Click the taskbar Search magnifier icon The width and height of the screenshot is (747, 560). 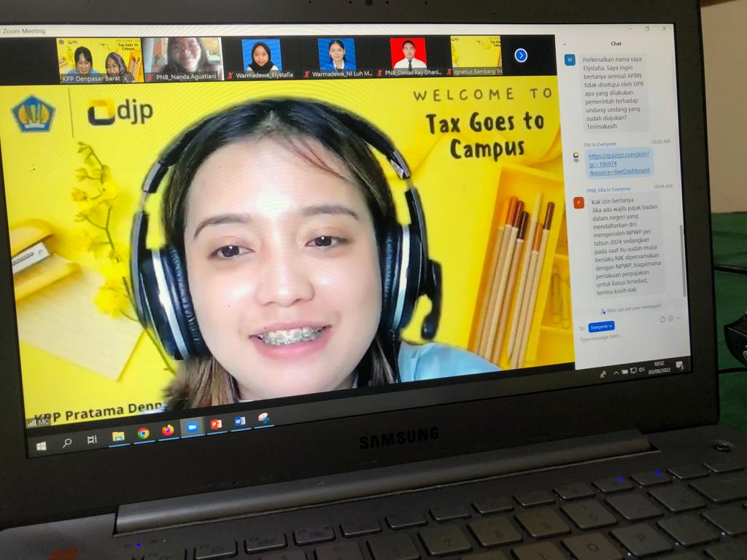coord(67,442)
